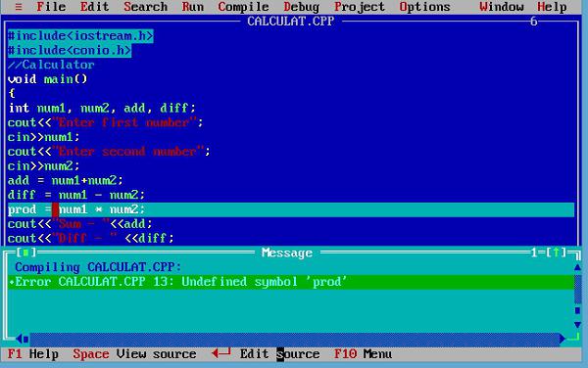588x368 pixels.
Task: Open the Debug menu
Action: tap(302, 7)
